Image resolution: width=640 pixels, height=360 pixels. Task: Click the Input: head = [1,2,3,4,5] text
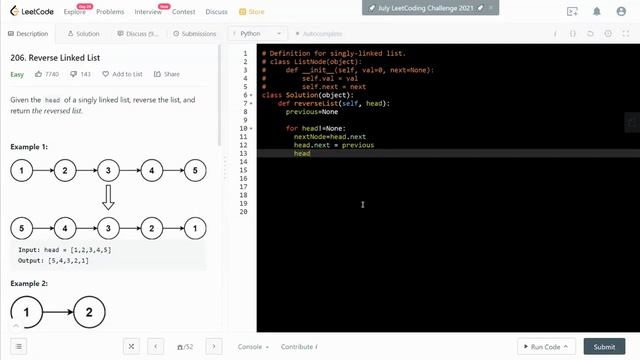tap(64, 250)
